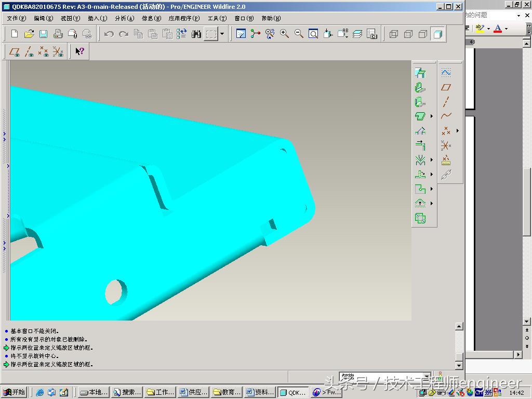Screen dimensions: 532x399
Task: Open the 文件(F) menu
Action: tap(16, 18)
